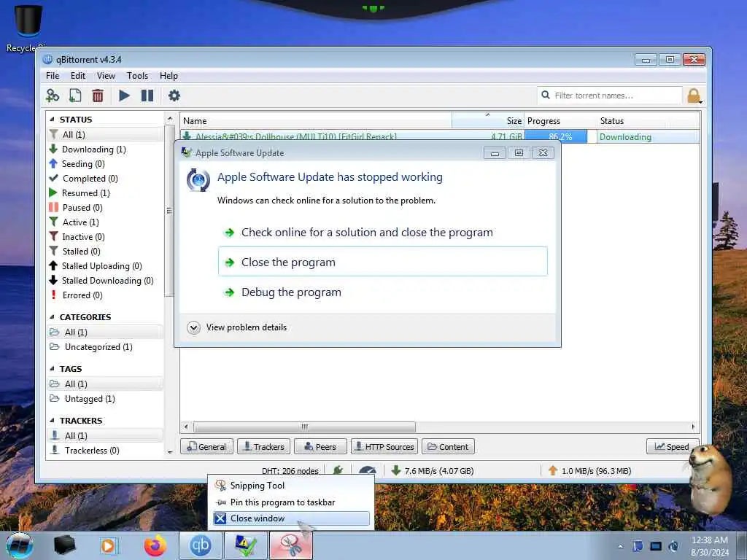Open the Help menu
The width and height of the screenshot is (747, 560).
(x=169, y=76)
